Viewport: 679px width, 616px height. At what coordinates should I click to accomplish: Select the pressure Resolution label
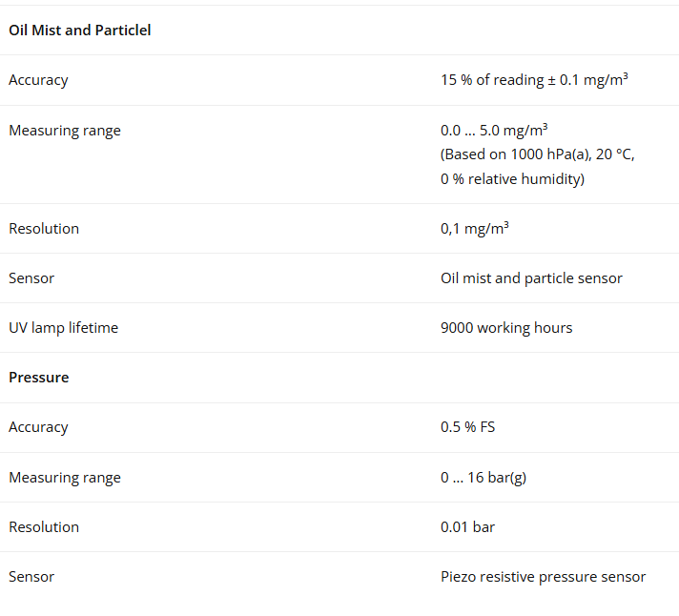44,527
